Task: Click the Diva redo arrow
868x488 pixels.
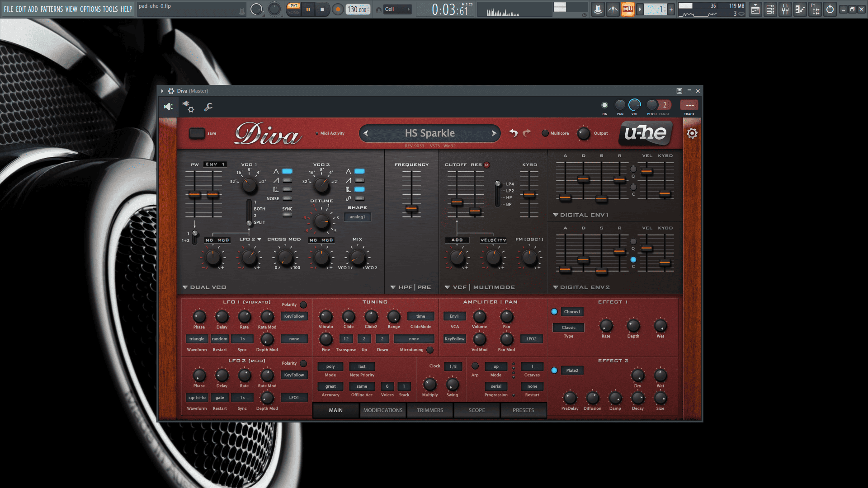Action: (527, 133)
